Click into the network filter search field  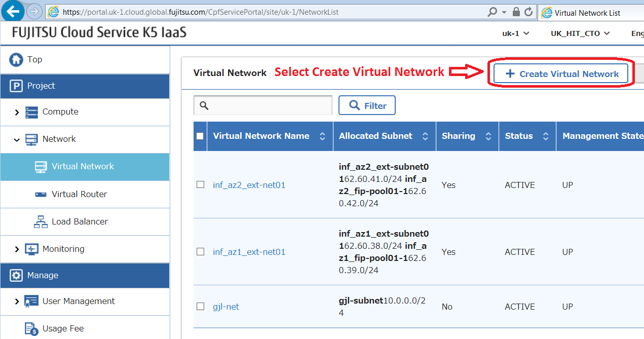(262, 105)
